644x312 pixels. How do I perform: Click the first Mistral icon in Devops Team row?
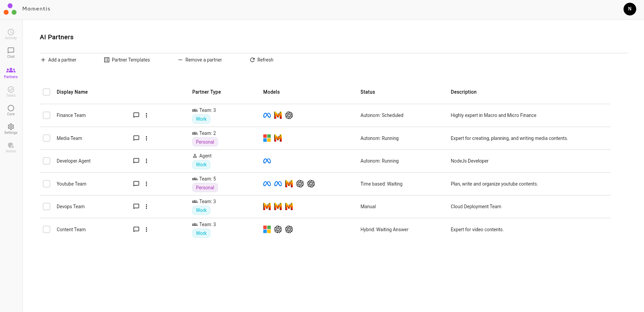point(267,207)
